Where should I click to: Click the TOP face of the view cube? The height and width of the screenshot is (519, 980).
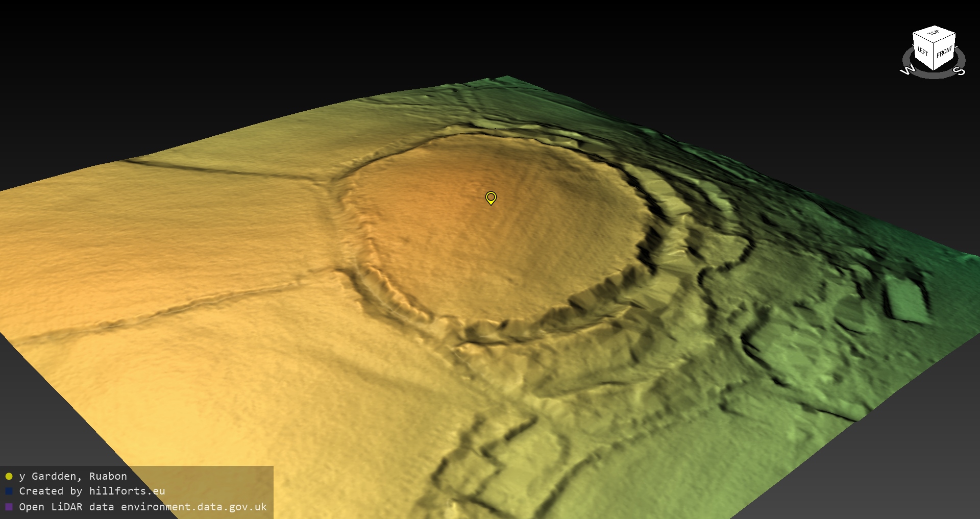934,33
